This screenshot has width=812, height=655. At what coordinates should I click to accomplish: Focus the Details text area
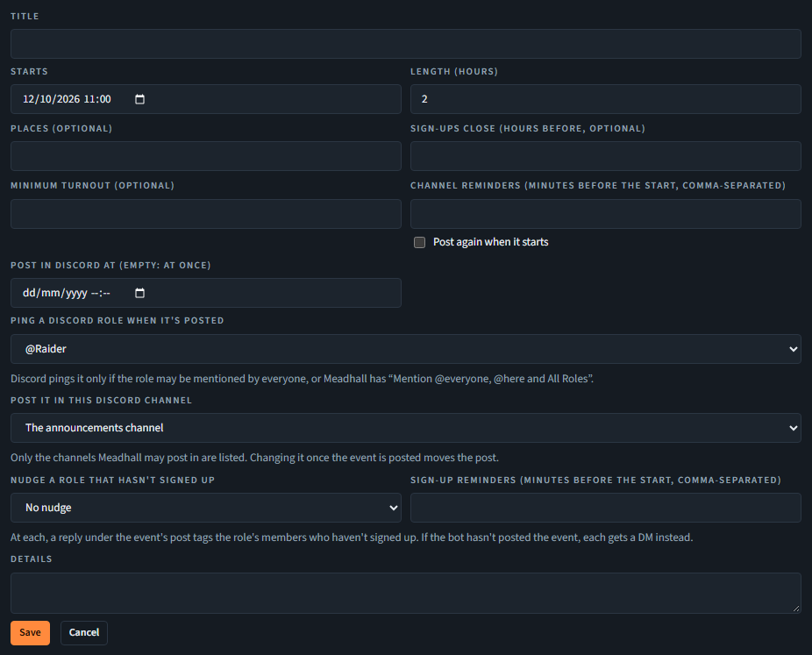click(405, 593)
